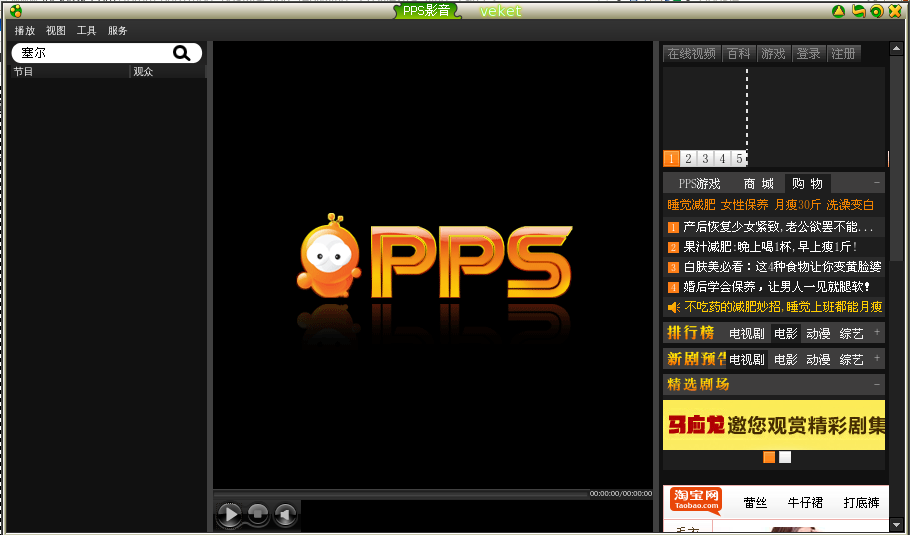Select banner page 4
This screenshot has height=535, width=910.
click(x=723, y=158)
